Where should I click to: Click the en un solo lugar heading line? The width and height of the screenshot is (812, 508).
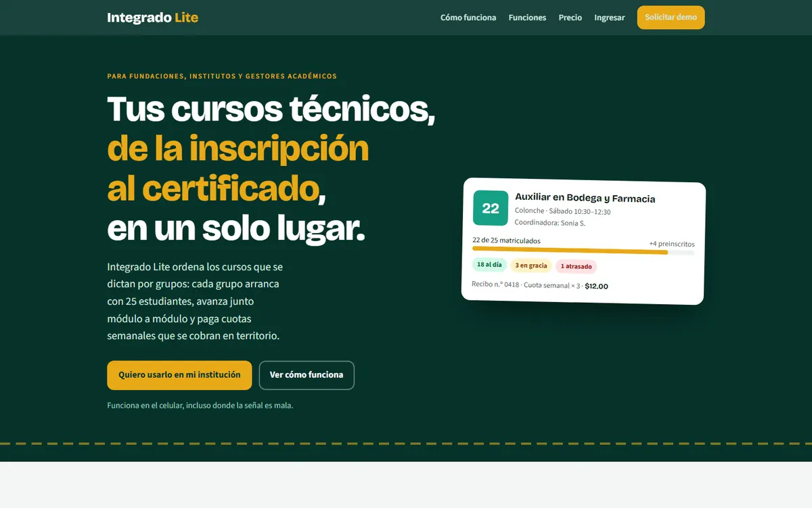point(236,229)
